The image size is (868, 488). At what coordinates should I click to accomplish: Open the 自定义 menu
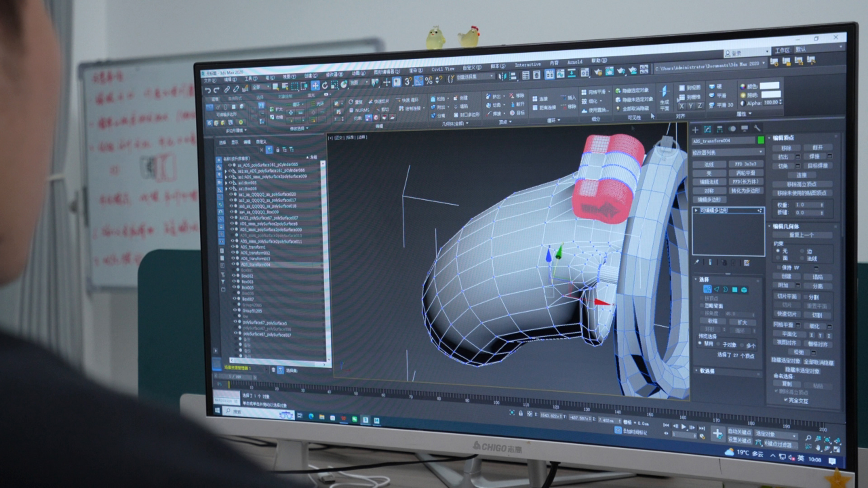tap(472, 68)
